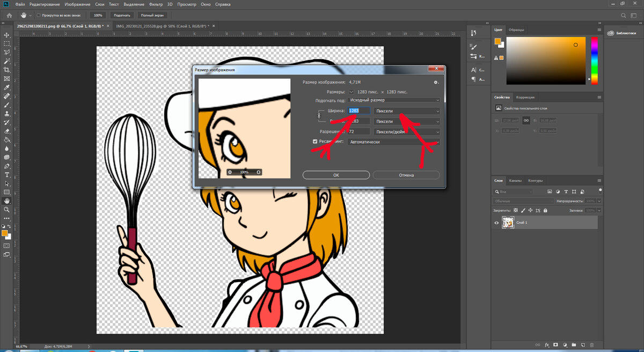Open Image Size dialog gear settings

tap(436, 82)
